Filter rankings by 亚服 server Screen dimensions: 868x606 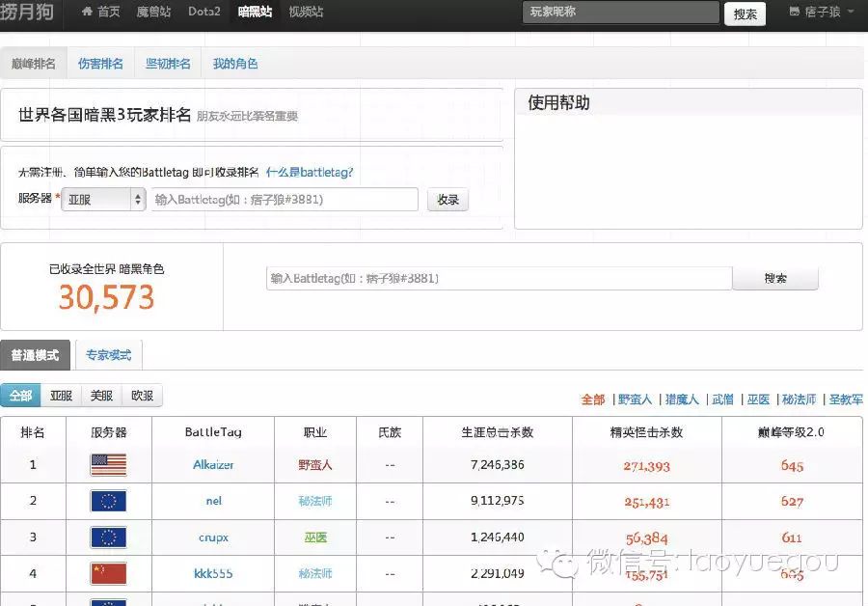(61, 396)
